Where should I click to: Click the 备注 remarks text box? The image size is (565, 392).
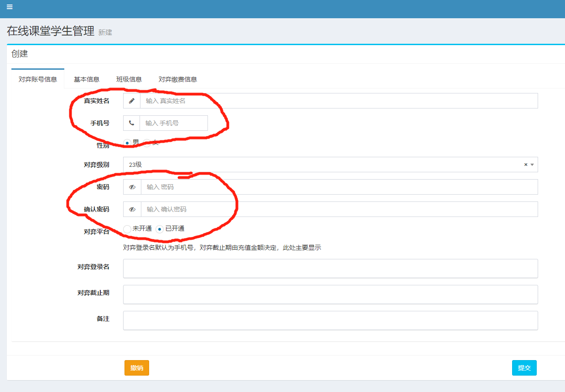click(x=330, y=320)
